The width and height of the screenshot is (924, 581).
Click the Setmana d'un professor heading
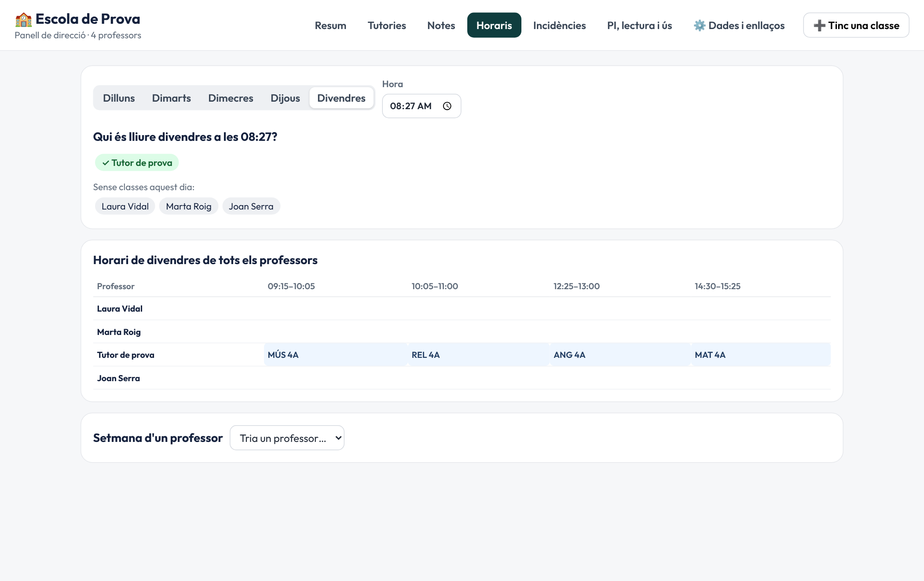(158, 438)
